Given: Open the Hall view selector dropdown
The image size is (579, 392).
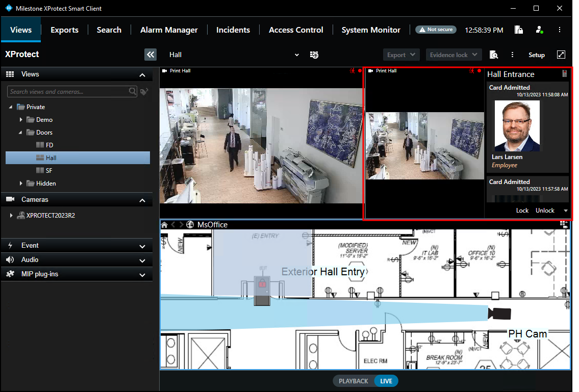Looking at the screenshot, I should (296, 55).
